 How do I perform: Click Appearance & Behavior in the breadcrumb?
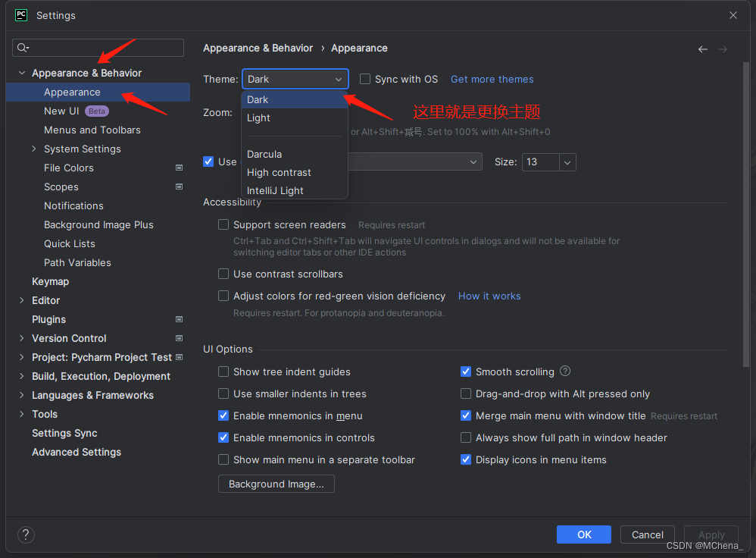pyautogui.click(x=258, y=49)
